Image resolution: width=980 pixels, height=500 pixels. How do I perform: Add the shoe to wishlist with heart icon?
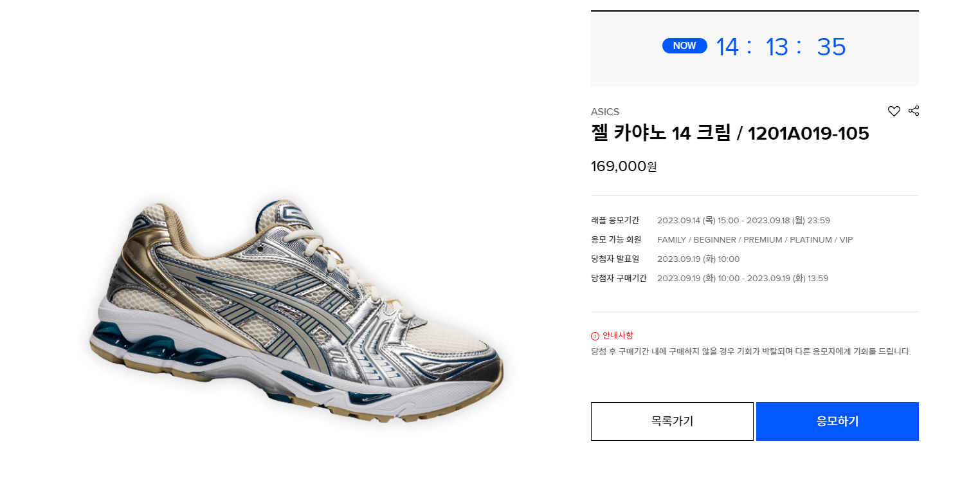(894, 111)
